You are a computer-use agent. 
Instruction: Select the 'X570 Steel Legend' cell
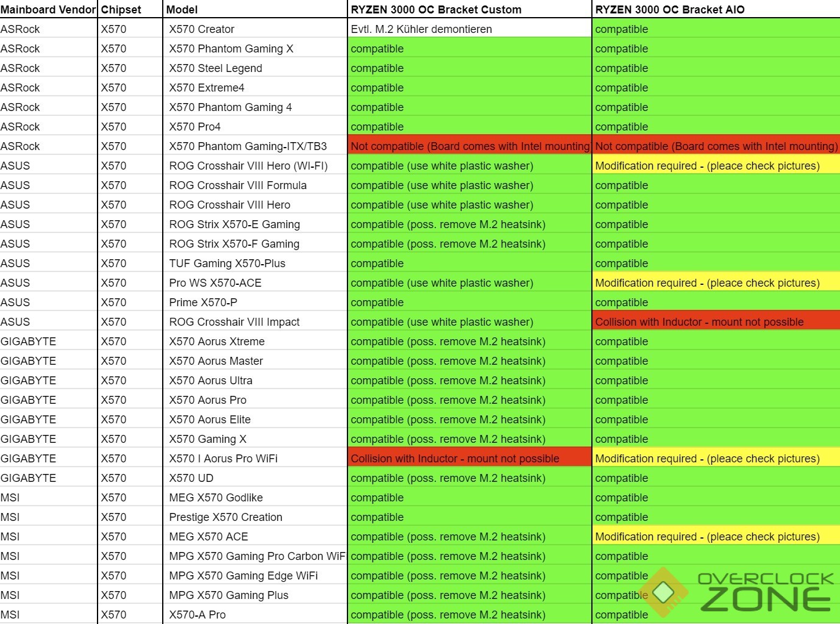pyautogui.click(x=255, y=68)
